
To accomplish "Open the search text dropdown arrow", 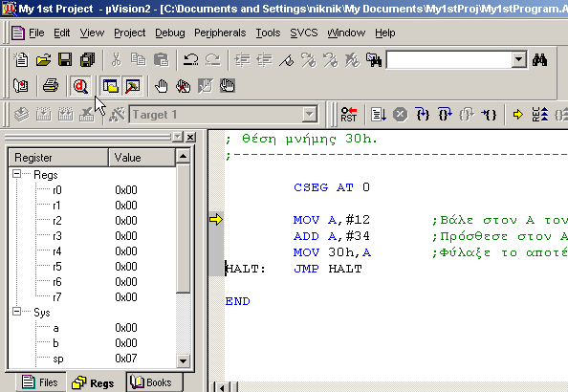I will (518, 60).
